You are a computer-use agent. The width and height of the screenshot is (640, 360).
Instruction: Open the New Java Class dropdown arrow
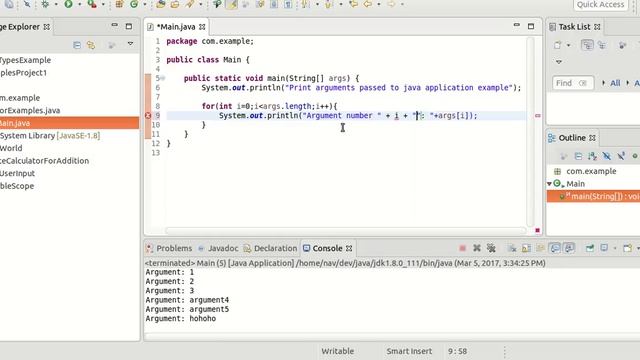[144, 4]
